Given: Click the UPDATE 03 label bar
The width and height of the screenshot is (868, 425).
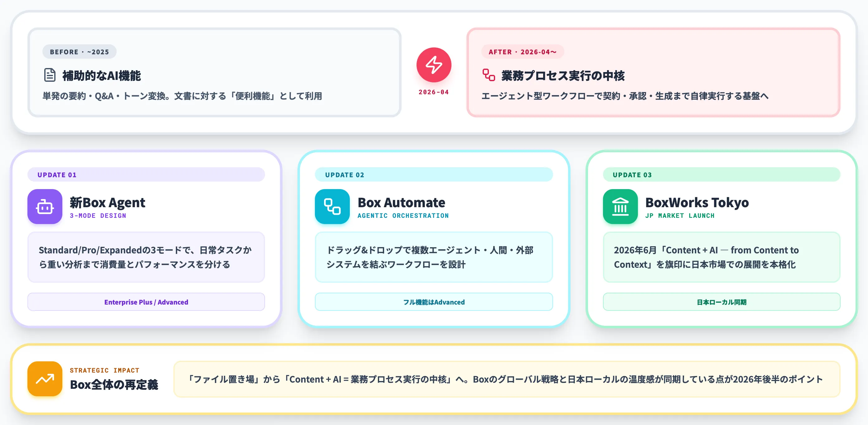Looking at the screenshot, I should tap(721, 175).
